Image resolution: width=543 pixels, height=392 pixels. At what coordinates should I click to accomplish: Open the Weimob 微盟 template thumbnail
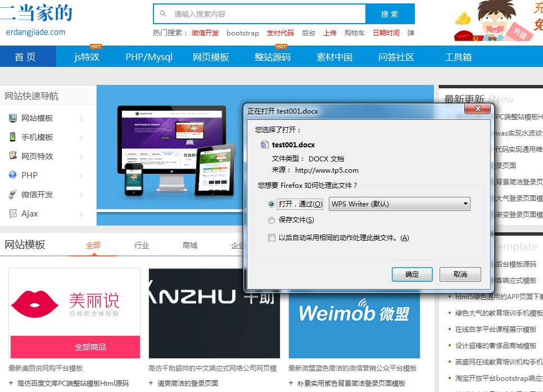(354, 324)
